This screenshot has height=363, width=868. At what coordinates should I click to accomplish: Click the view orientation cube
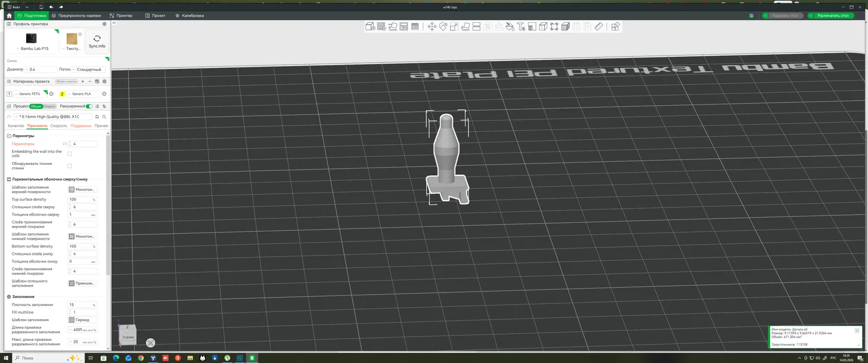click(127, 335)
